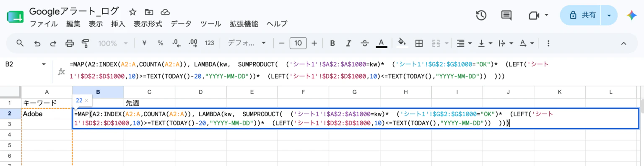The width and height of the screenshot is (644, 166).
Task: Open the text color picker
Action: click(x=381, y=43)
